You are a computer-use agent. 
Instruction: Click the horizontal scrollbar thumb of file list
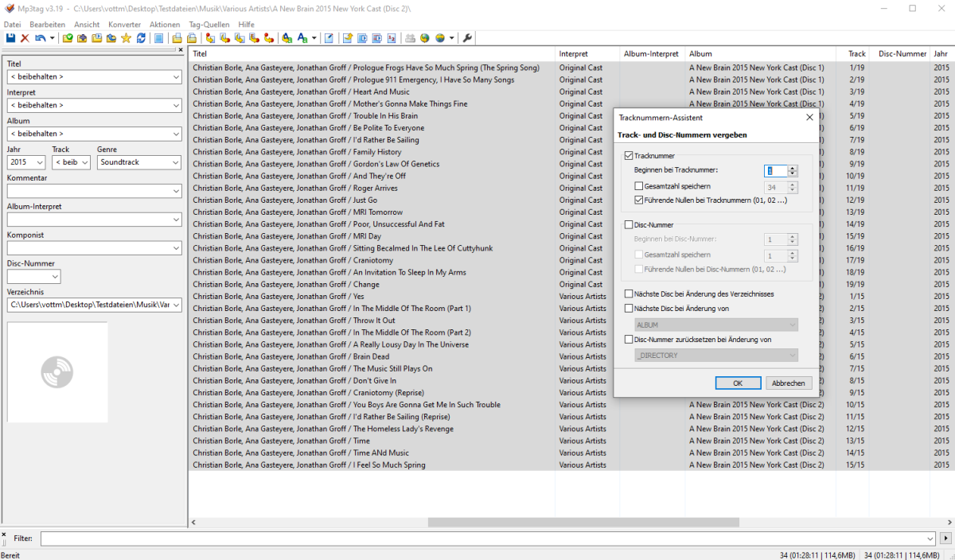point(584,523)
